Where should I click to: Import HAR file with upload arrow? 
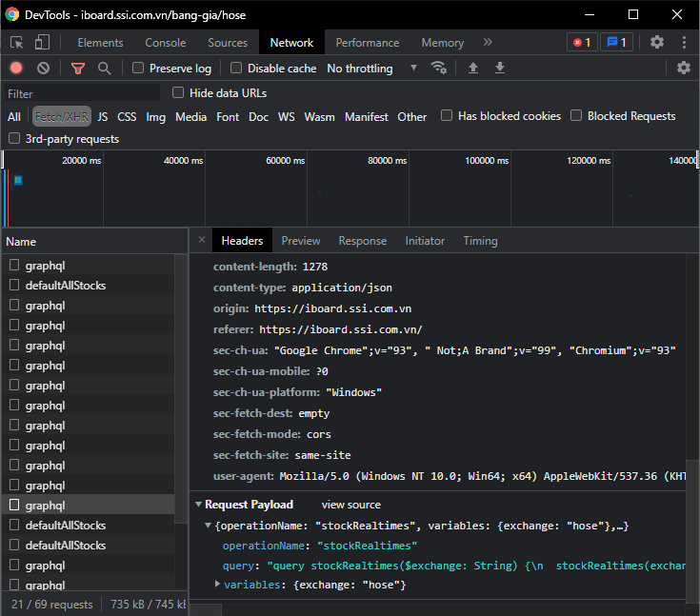[472, 68]
